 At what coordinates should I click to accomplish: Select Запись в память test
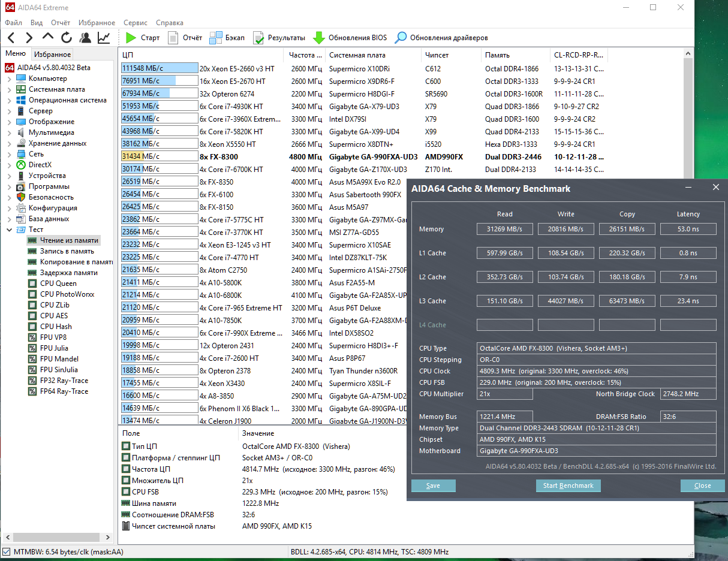click(x=67, y=251)
